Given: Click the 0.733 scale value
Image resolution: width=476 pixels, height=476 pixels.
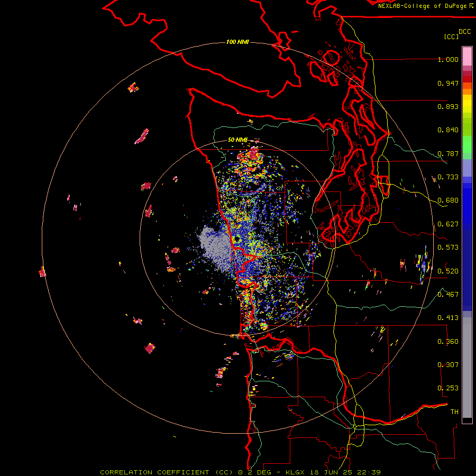Looking at the screenshot, I should (x=448, y=177).
